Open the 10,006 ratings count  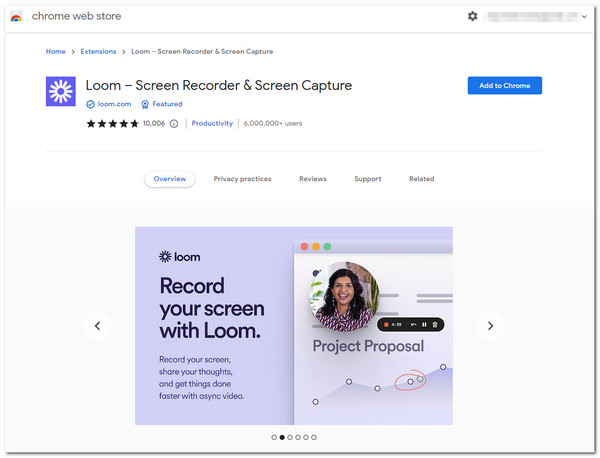[154, 123]
